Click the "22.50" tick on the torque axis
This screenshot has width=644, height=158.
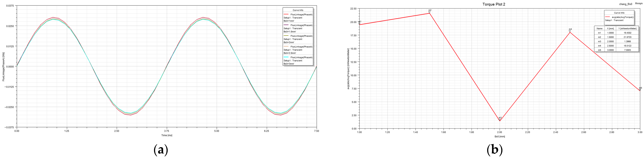354,9
